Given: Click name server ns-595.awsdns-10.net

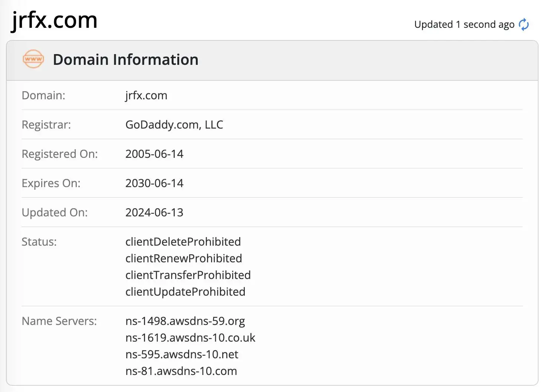Looking at the screenshot, I should [182, 355].
